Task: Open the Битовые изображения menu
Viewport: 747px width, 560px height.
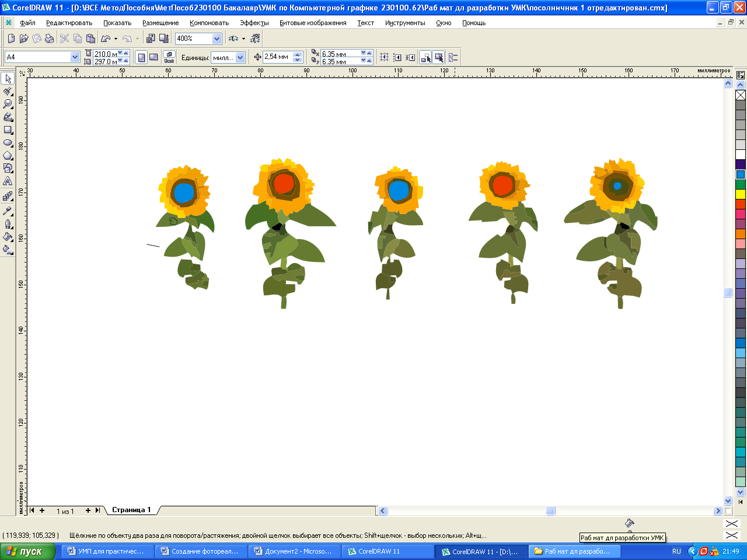Action: (313, 23)
